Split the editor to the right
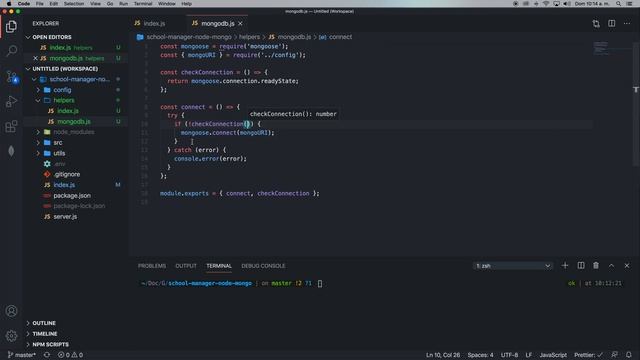 611,24
